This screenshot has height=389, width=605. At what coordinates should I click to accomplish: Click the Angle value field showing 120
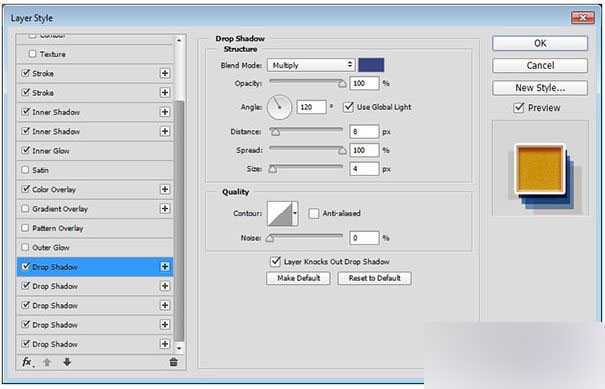[x=311, y=107]
